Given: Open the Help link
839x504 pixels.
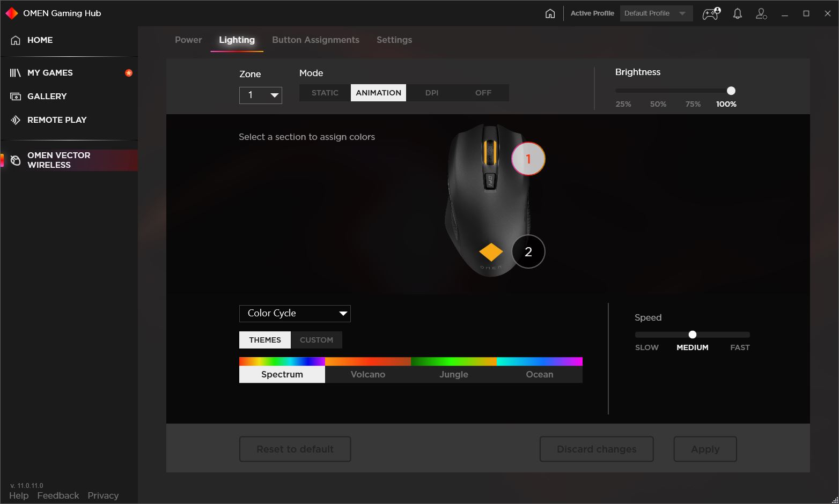Looking at the screenshot, I should [19, 496].
